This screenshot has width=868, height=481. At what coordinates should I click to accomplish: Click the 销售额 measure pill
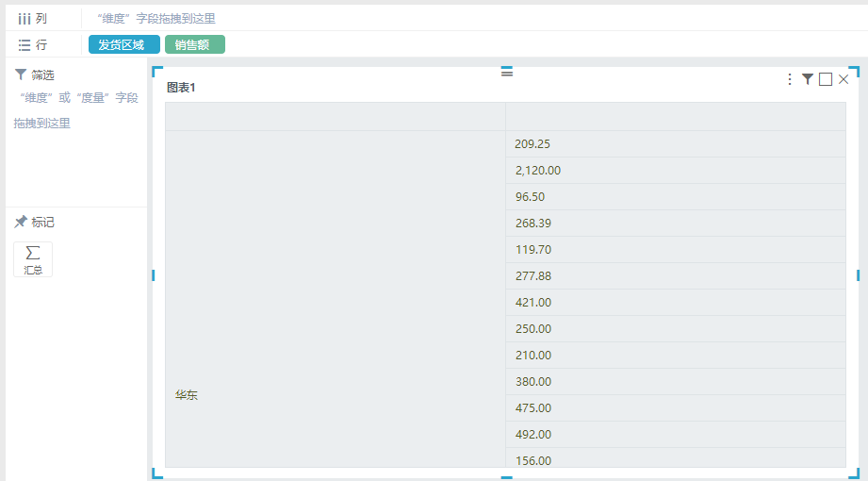(x=195, y=44)
